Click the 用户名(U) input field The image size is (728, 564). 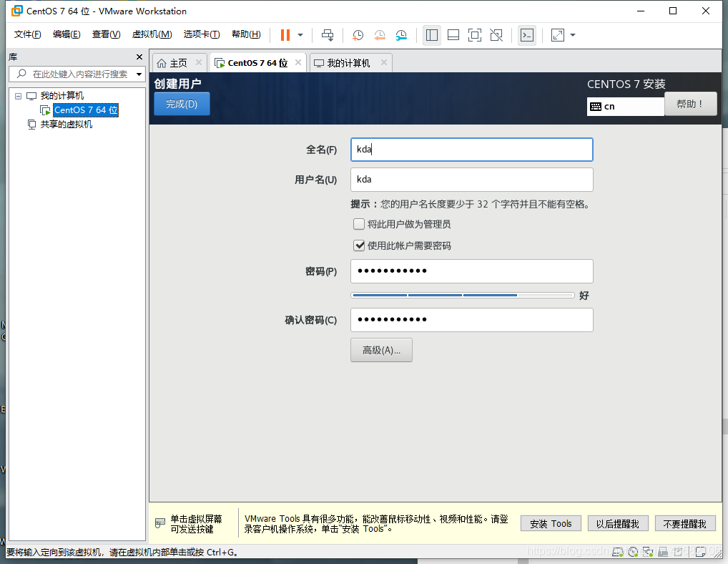pyautogui.click(x=472, y=180)
